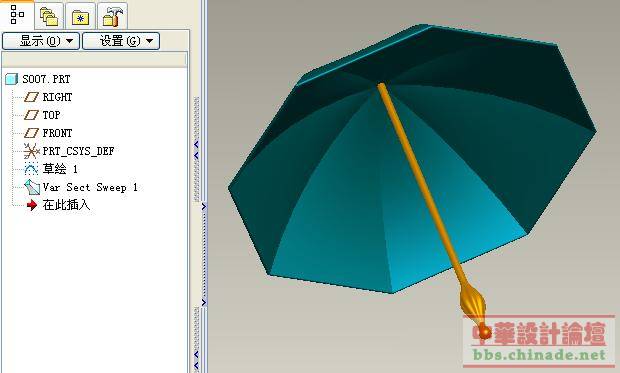Select the 草绘 1 sketch feature

(60, 169)
